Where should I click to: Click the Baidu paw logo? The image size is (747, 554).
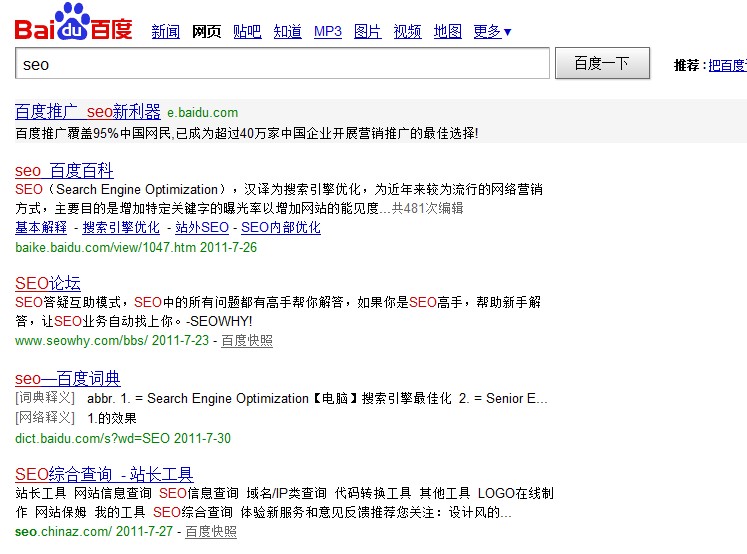point(73,22)
